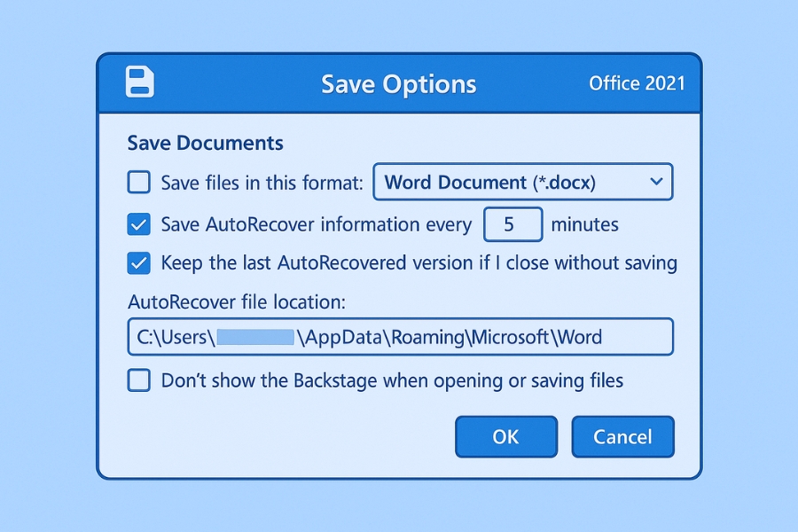Image resolution: width=798 pixels, height=532 pixels.
Task: Click the Save Documents section heading
Action: click(x=206, y=143)
